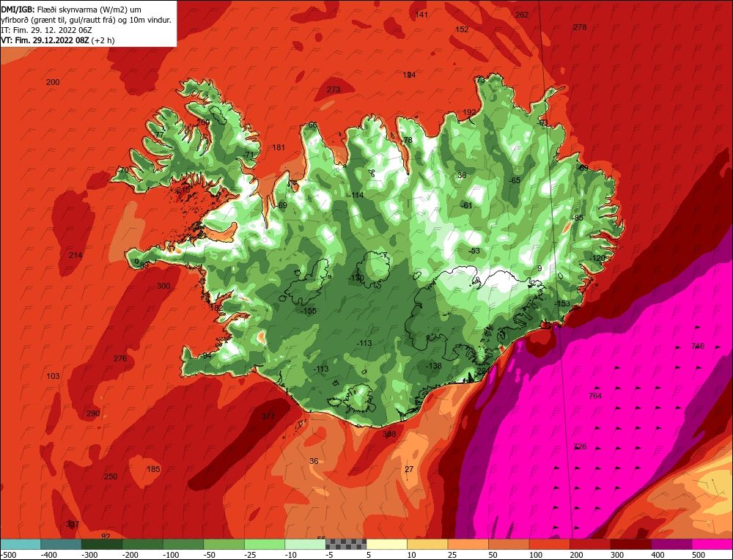Click the map value '-65' in northeast Iceland
Viewport: 733px width, 560px height.
(x=515, y=180)
